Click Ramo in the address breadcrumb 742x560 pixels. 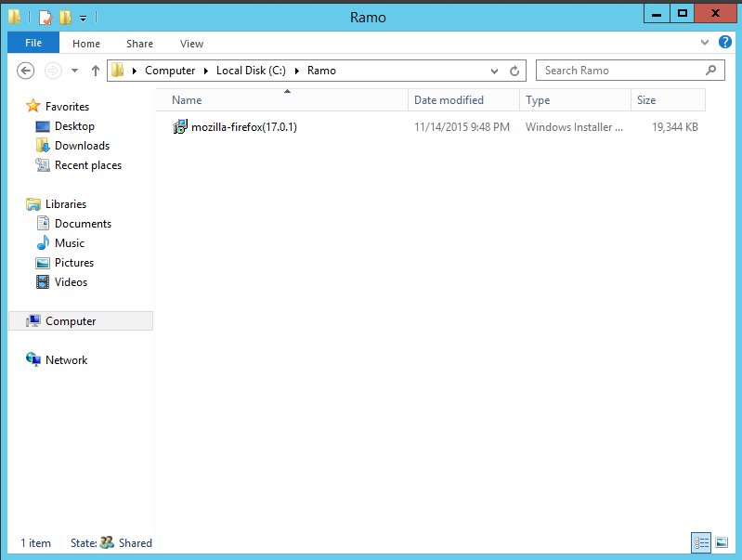321,71
